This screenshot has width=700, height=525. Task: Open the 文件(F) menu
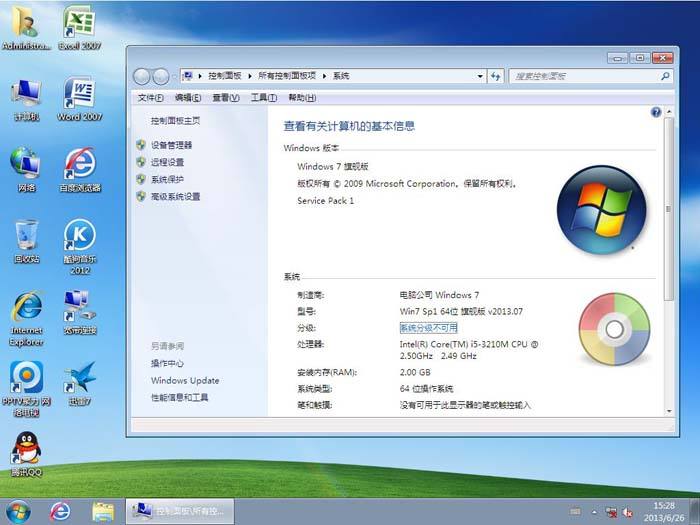pos(150,98)
